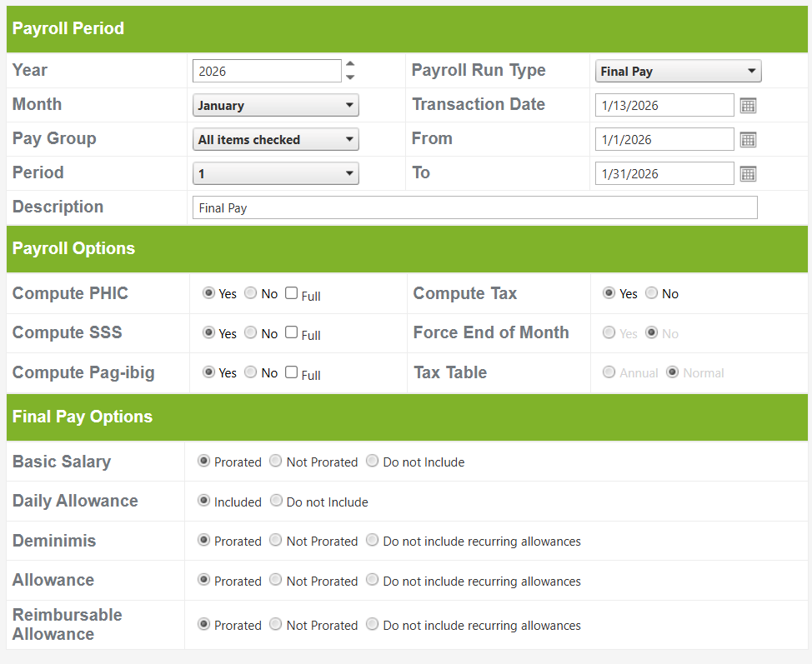Screen dimensions: 812x664
Task: Expand the Month dropdown
Action: [276, 106]
